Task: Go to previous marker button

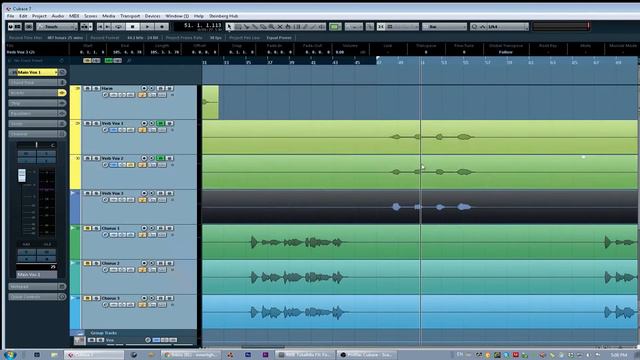Action: click(x=100, y=27)
